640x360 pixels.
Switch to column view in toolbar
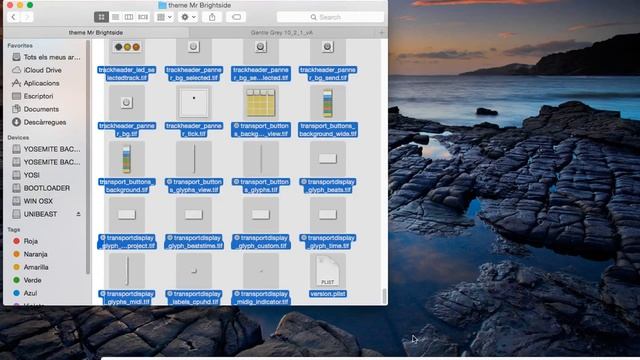129,17
